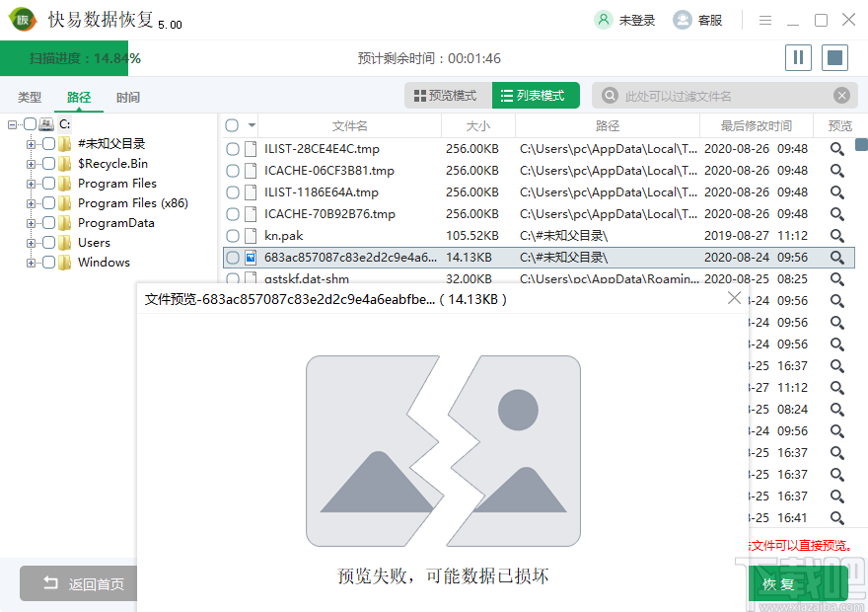Close the 文件预览 preview dialog
This screenshot has height=612, width=868.
pyautogui.click(x=734, y=298)
